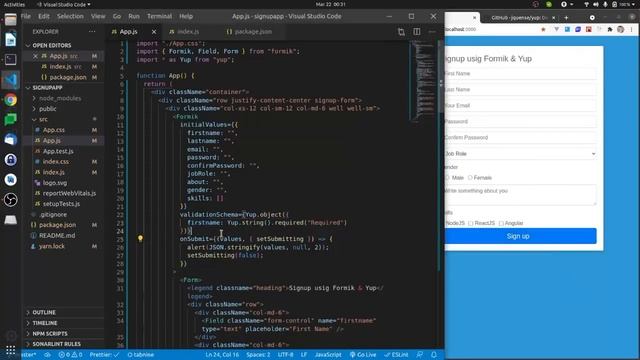
Task: Select the Female radio button
Action: point(470,178)
